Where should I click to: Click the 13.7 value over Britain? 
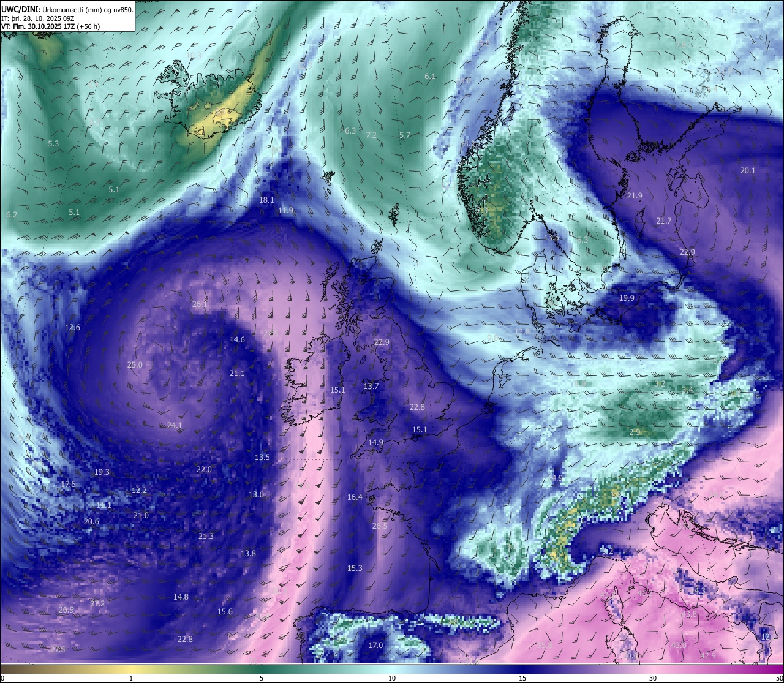[x=371, y=386]
